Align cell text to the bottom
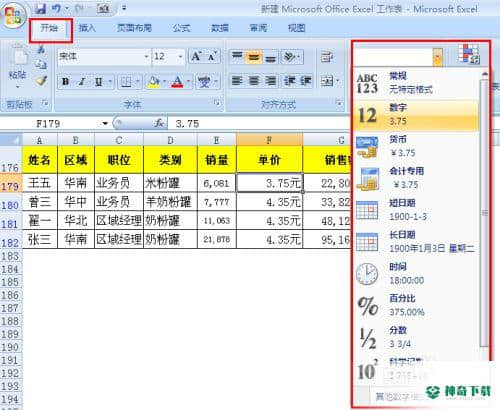 coord(270,58)
